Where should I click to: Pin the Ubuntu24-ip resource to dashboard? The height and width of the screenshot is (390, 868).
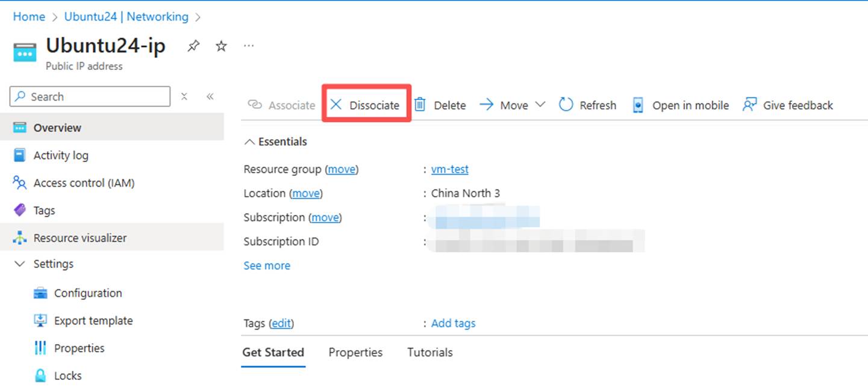click(x=193, y=46)
